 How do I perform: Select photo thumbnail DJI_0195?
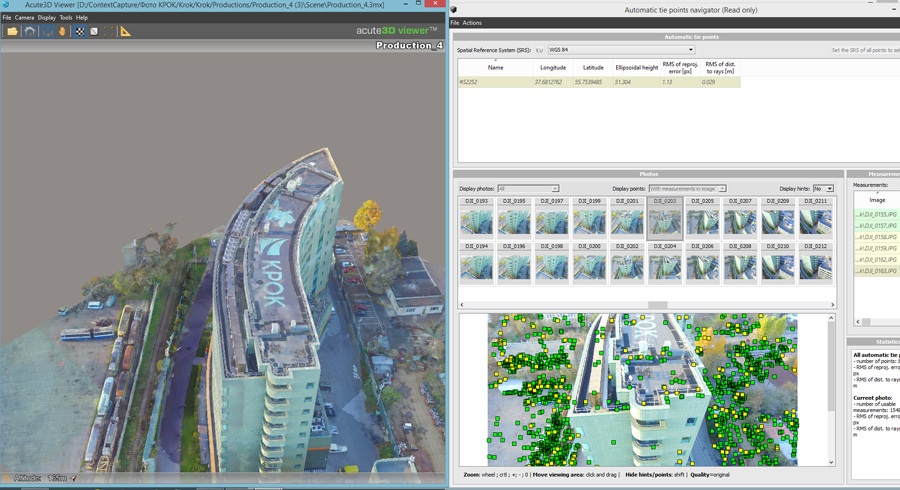(x=514, y=217)
